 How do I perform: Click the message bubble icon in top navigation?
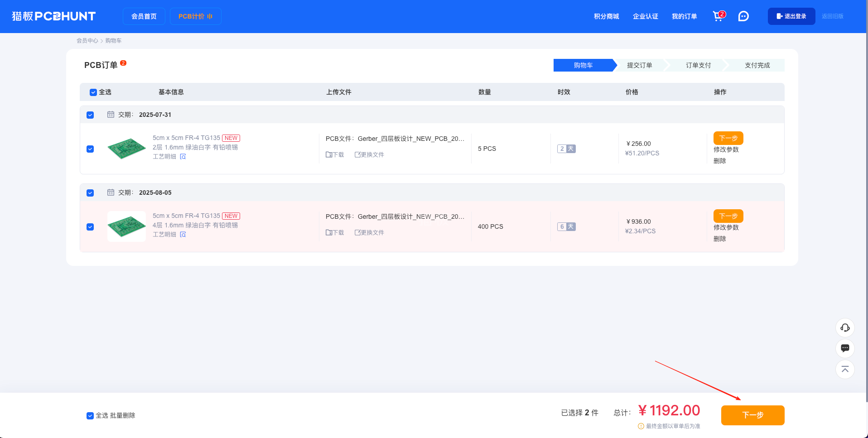pos(743,16)
